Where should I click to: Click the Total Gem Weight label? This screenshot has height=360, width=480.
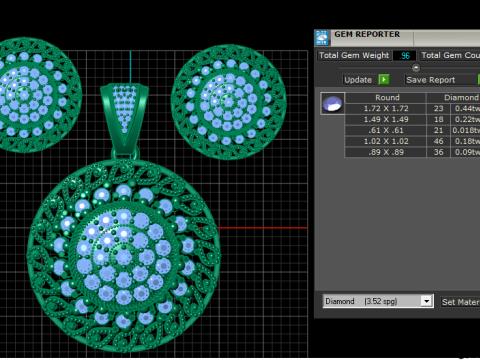(x=354, y=55)
